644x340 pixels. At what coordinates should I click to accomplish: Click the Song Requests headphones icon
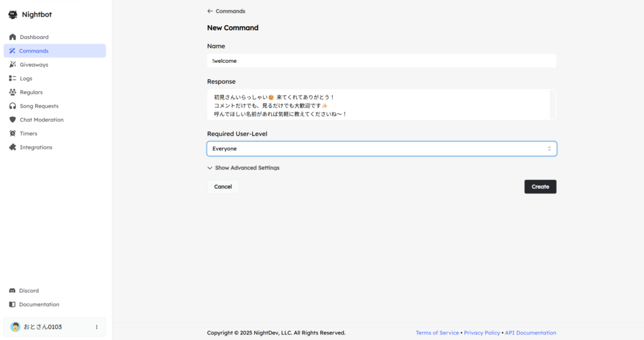point(13,106)
